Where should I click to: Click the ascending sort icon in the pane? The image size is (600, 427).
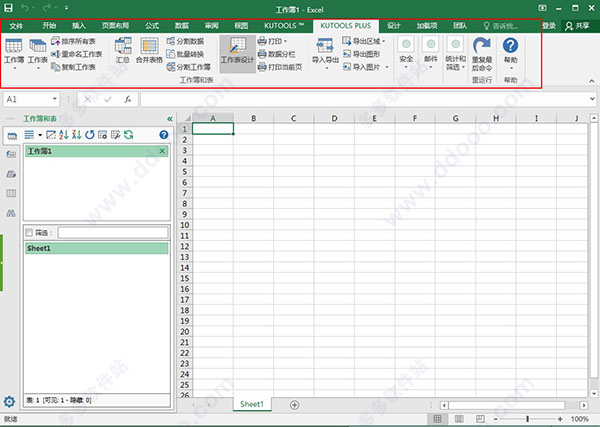(64, 135)
